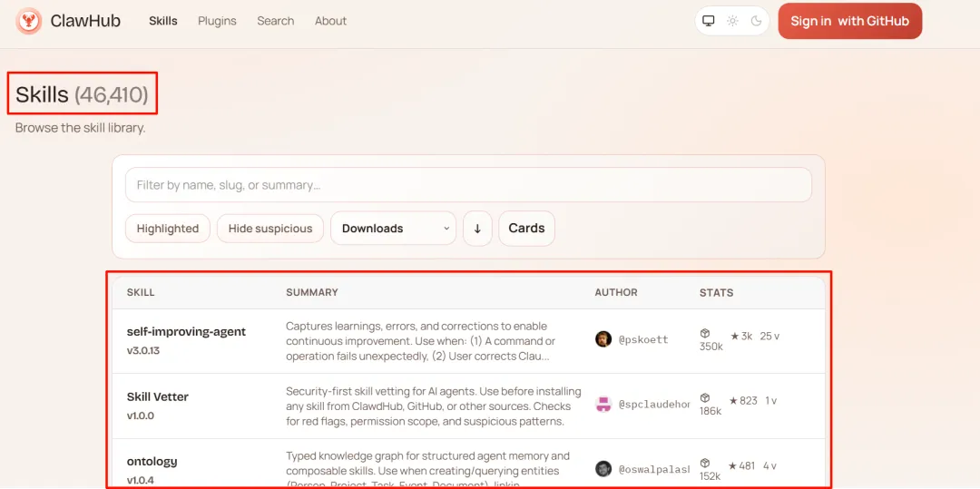Click @oswalpalas author avatar
980x489 pixels.
tap(603, 468)
